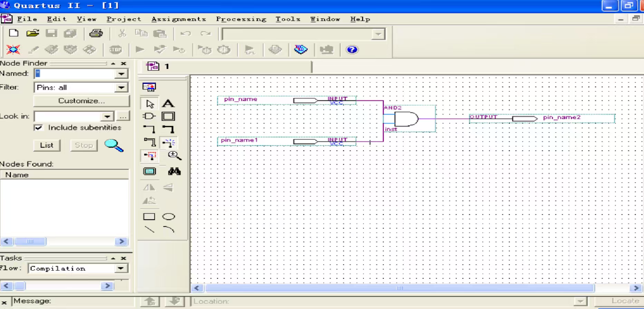Create a new file with the New icon
This screenshot has width=644, height=309.
[x=14, y=33]
